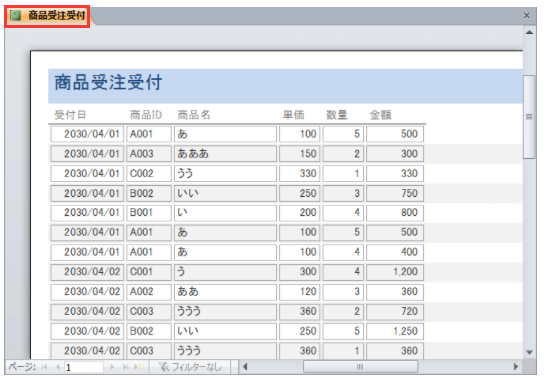Click product name cell あああ

click(x=225, y=154)
